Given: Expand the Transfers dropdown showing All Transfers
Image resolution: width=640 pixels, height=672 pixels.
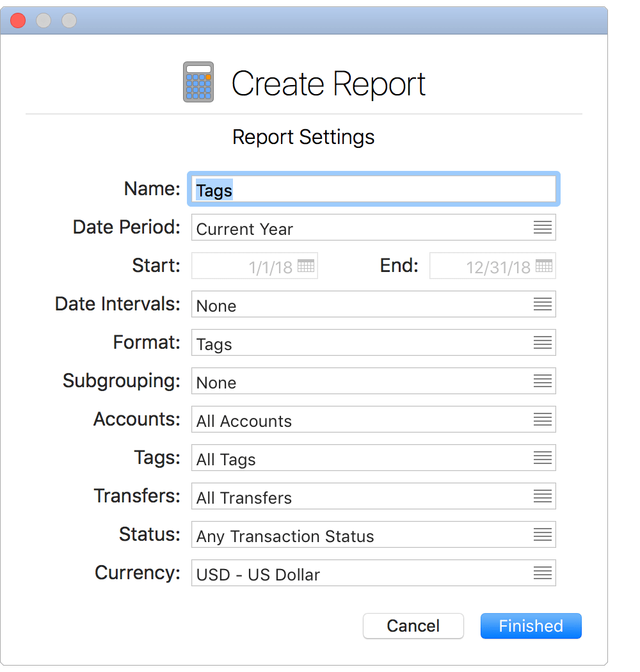Looking at the screenshot, I should tap(373, 496).
